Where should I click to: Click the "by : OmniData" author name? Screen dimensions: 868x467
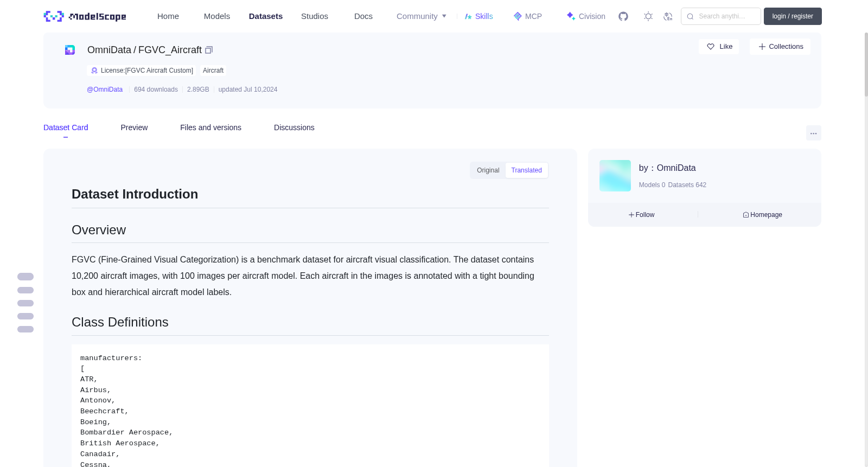[x=667, y=168]
